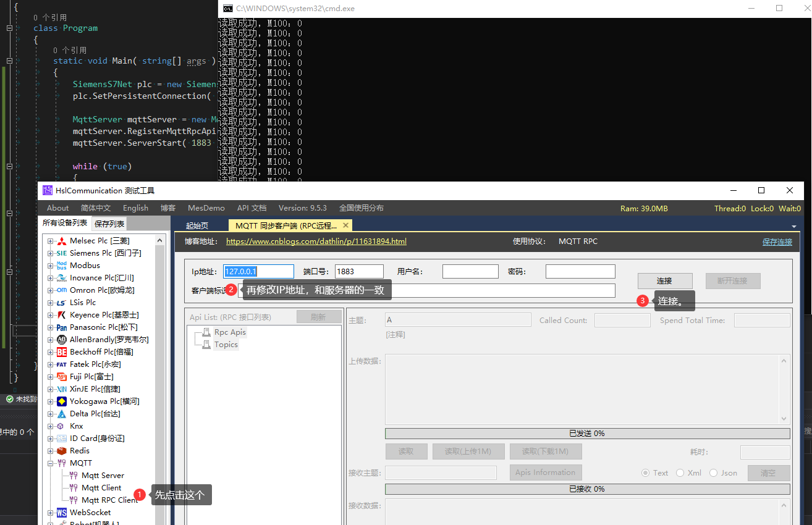
Task: Expand the Modbus device node
Action: tap(51, 265)
